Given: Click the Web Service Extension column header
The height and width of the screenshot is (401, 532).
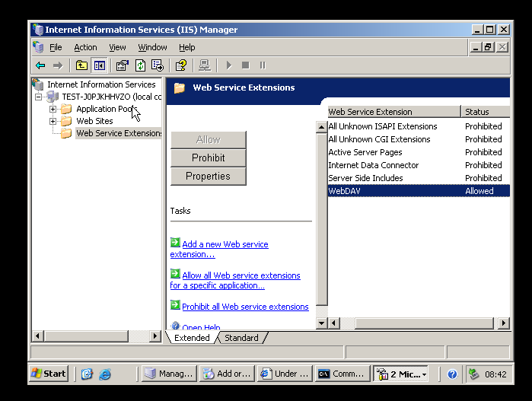Looking at the screenshot, I should (394, 112).
